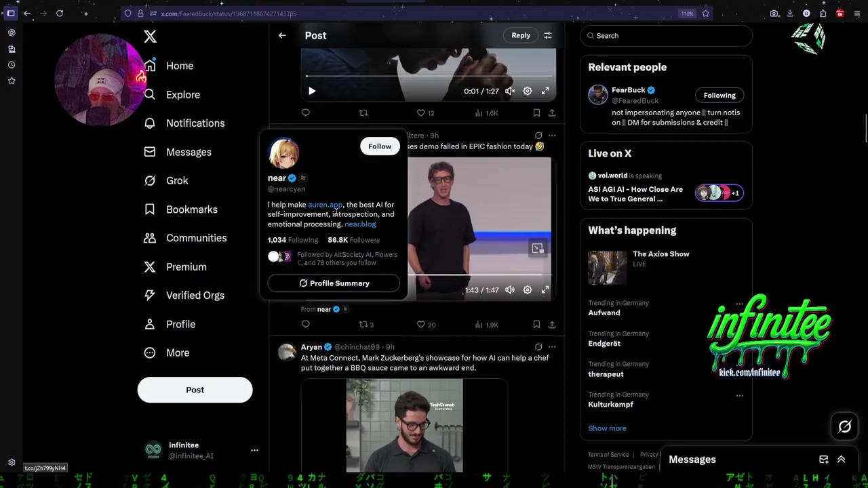Open the floating Grok button
This screenshot has width=868, height=488.
point(844,426)
